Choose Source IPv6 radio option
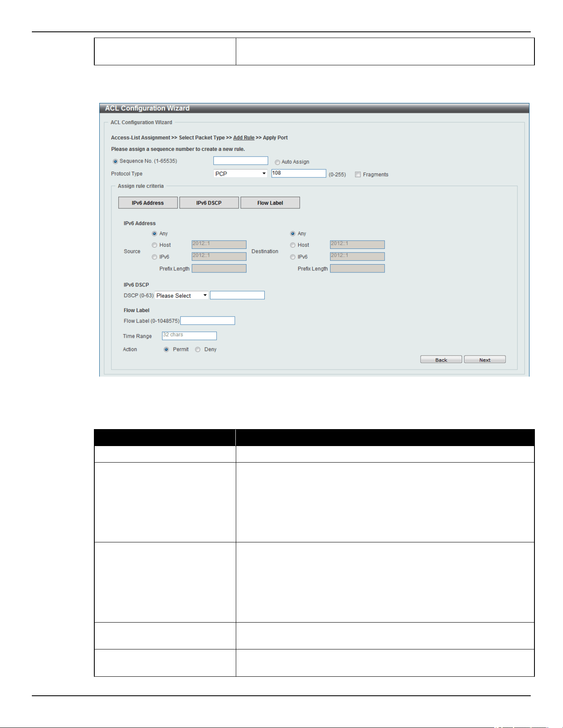The height and width of the screenshot is (728, 563). [x=154, y=257]
